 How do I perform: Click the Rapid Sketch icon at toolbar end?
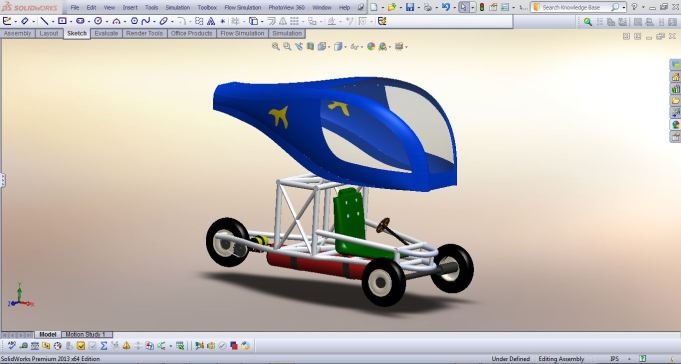382,21
